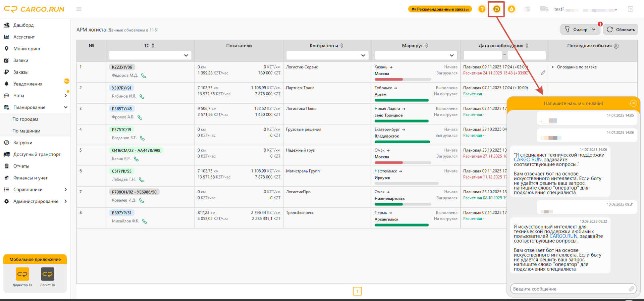Select По городам in sidebar menu
The width and height of the screenshot is (644, 301).
[25, 119]
